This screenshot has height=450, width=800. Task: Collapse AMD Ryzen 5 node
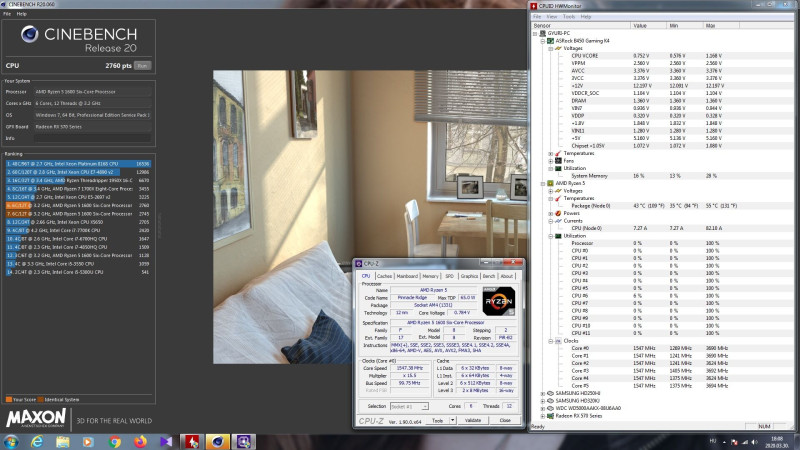click(x=543, y=183)
